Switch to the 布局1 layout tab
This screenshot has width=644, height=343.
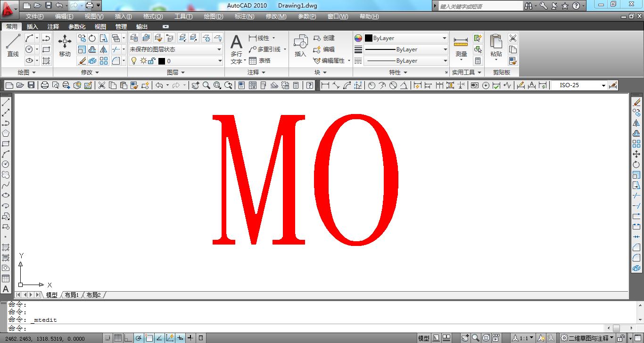(x=72, y=295)
